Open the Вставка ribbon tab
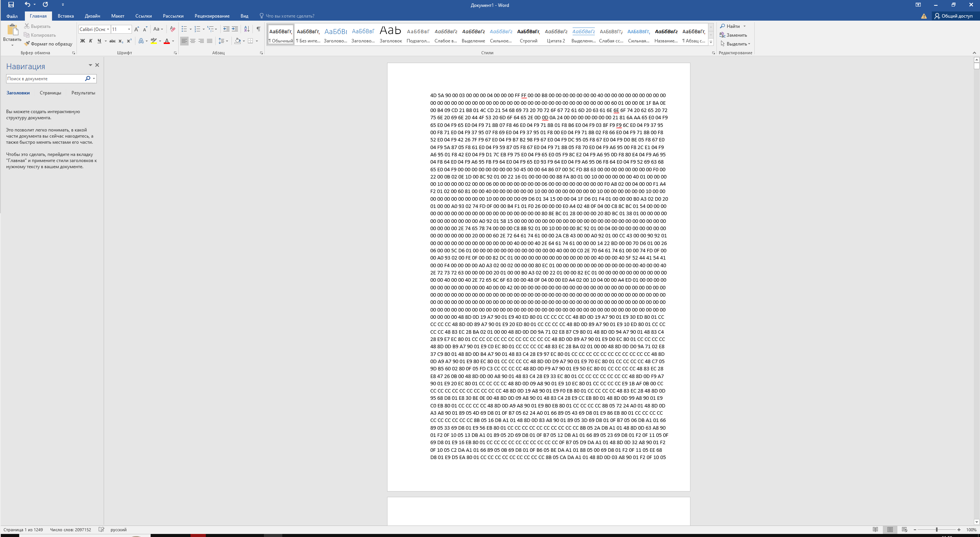This screenshot has height=537, width=980. pyautogui.click(x=65, y=16)
